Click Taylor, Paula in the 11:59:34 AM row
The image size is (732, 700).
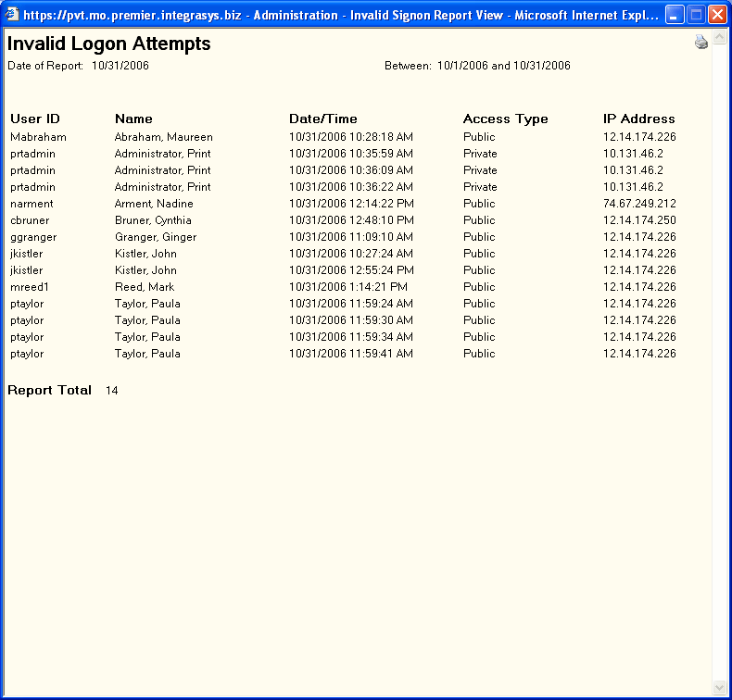click(147, 337)
